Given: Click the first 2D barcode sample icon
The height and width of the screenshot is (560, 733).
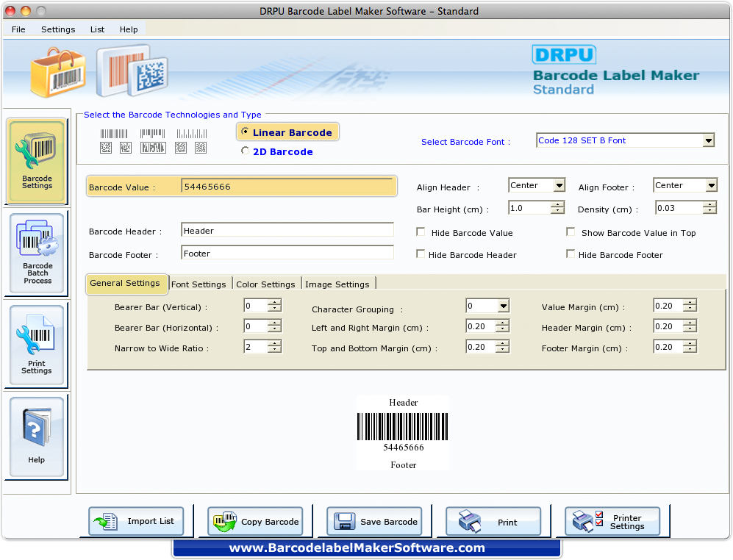Looking at the screenshot, I should click(106, 148).
